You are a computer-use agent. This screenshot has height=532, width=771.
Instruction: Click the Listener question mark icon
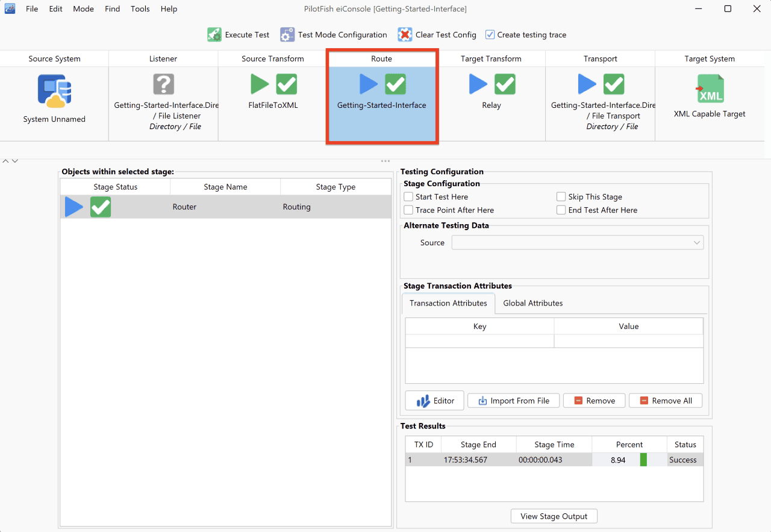(163, 84)
